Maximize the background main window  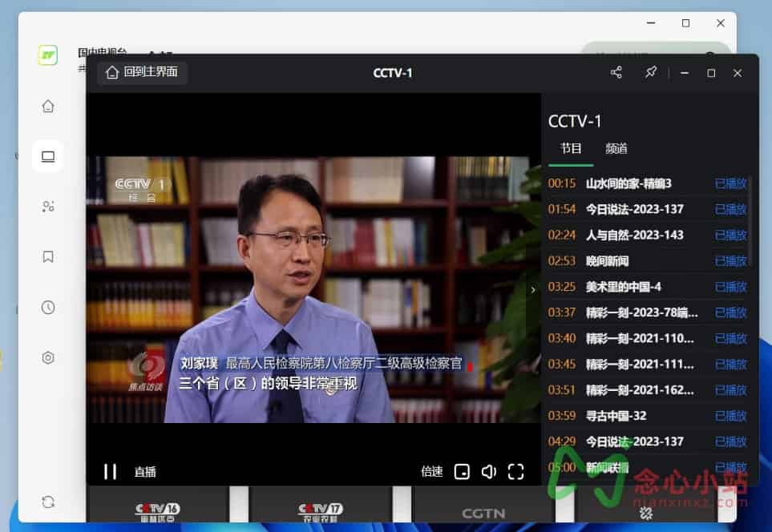pyautogui.click(x=685, y=23)
